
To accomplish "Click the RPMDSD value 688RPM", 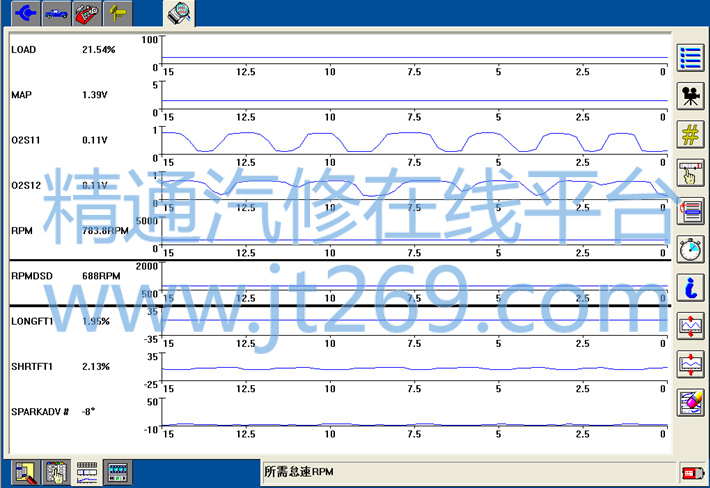I will 101,276.
